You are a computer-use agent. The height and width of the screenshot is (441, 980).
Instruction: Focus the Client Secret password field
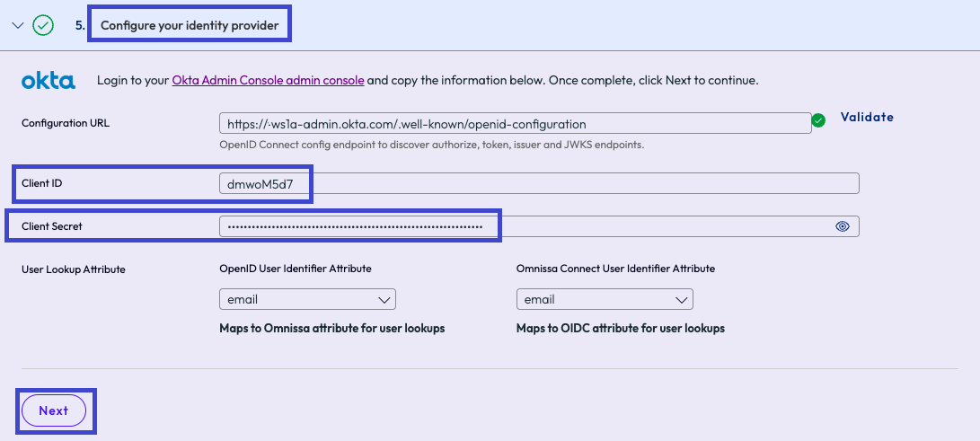(x=539, y=226)
